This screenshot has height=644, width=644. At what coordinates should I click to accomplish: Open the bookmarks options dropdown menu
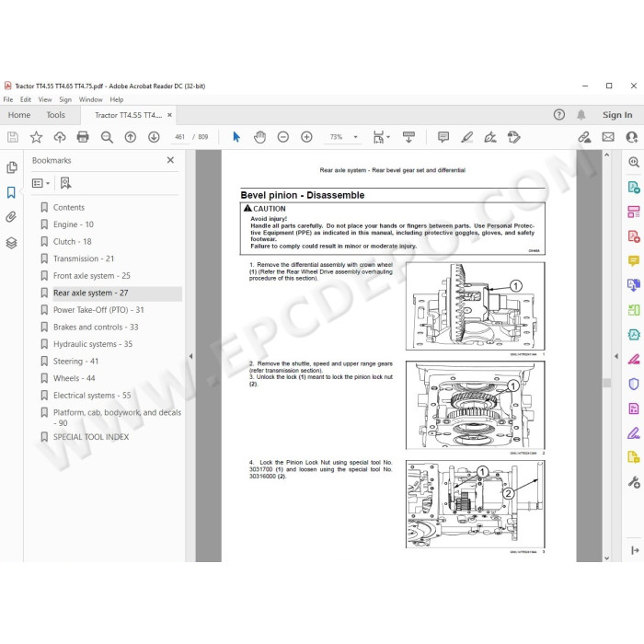coord(40,183)
